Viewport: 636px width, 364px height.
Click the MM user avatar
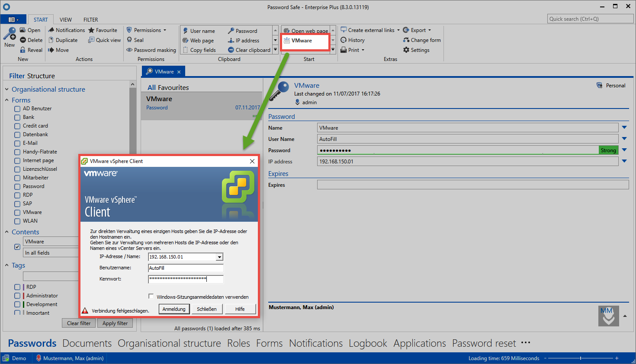[609, 316]
